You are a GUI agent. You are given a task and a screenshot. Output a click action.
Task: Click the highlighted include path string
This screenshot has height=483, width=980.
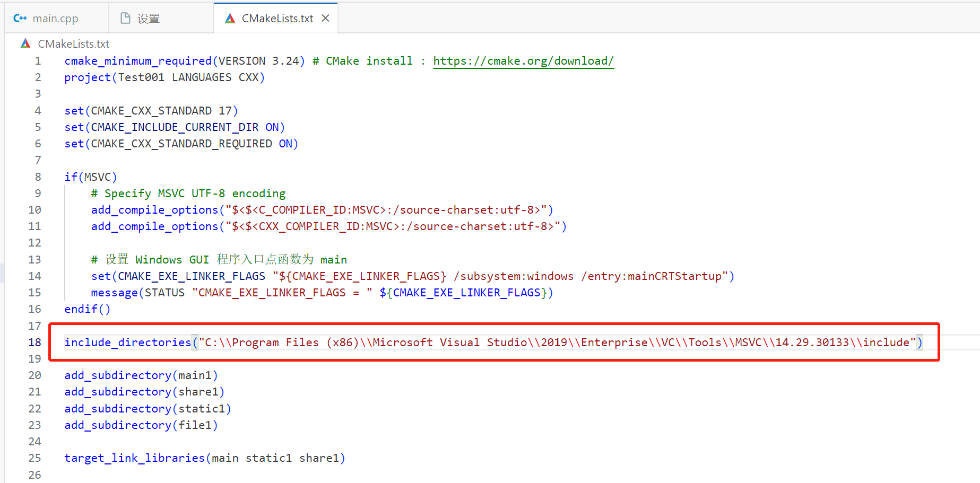coord(557,342)
